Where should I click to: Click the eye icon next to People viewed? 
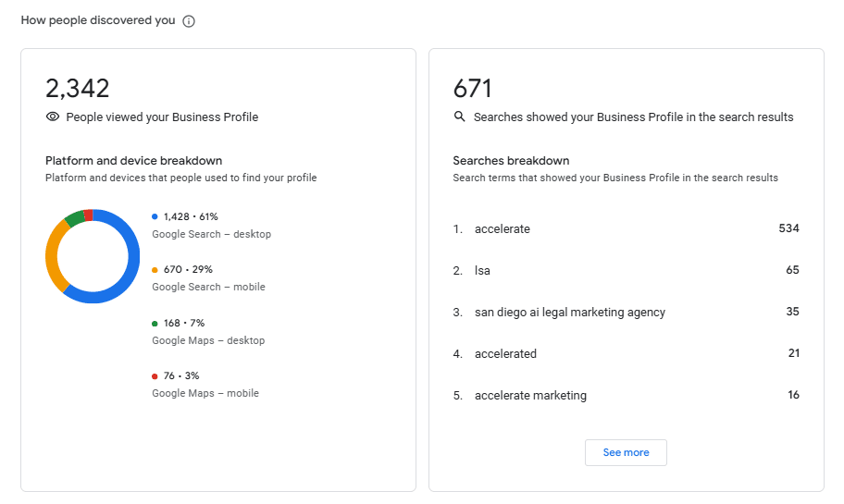(52, 117)
